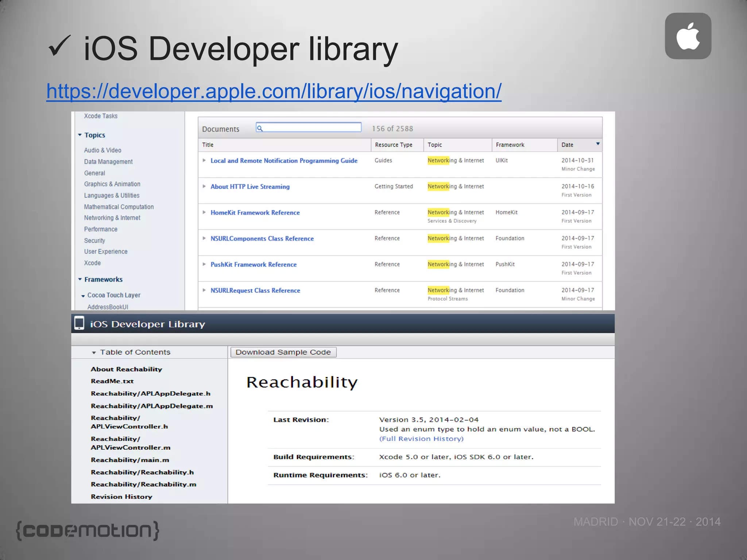Open Reachability/Reachability.h file entry
The width and height of the screenshot is (747, 560).
pyautogui.click(x=142, y=472)
